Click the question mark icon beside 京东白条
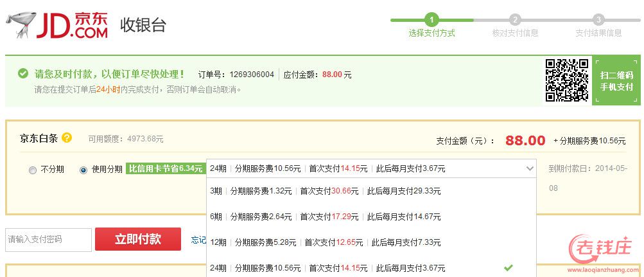Viewport: 644px width, 277px height. 67,138
